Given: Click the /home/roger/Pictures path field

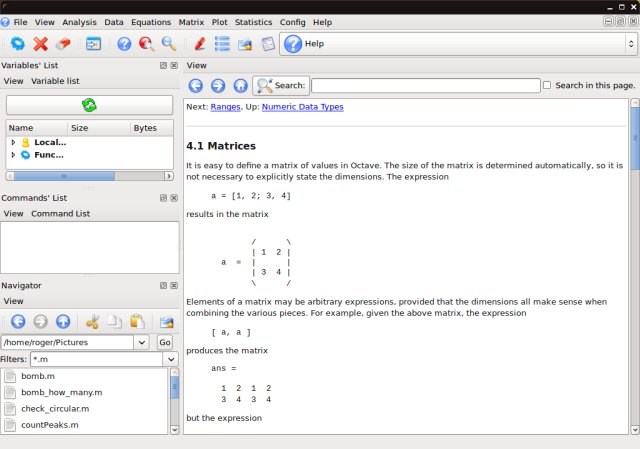Looking at the screenshot, I should 67,342.
